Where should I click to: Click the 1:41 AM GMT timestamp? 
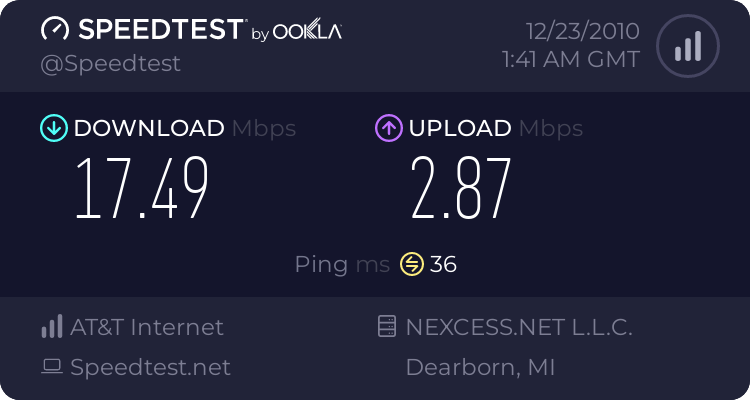tap(570, 60)
